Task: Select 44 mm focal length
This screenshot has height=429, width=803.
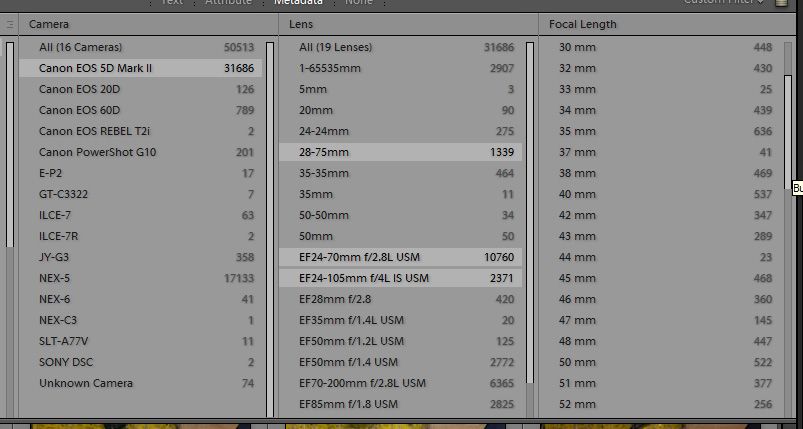Action: point(661,257)
